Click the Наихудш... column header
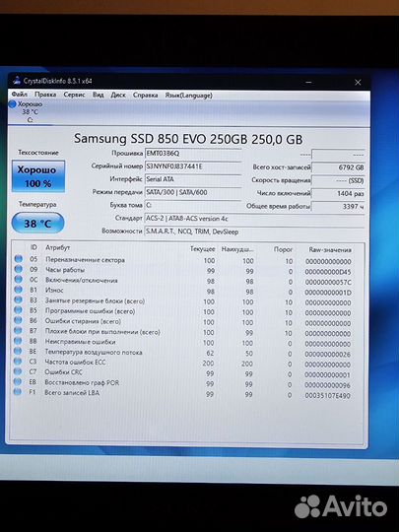 coord(237,249)
